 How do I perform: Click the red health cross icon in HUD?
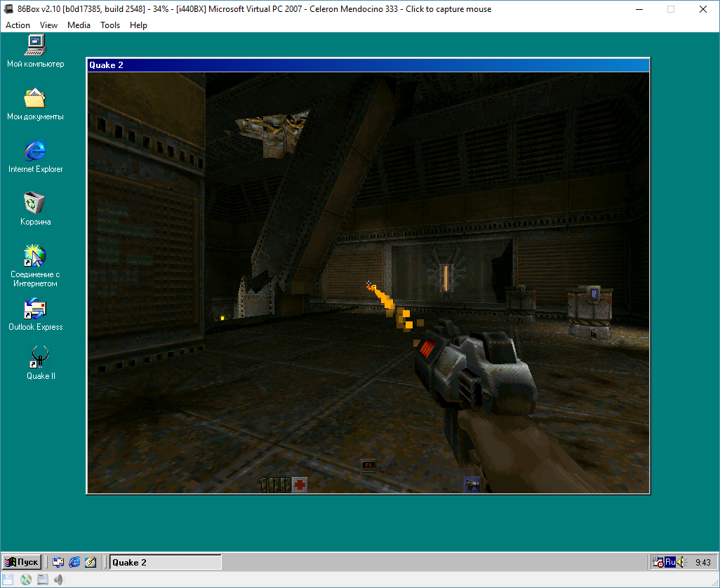coord(300,484)
